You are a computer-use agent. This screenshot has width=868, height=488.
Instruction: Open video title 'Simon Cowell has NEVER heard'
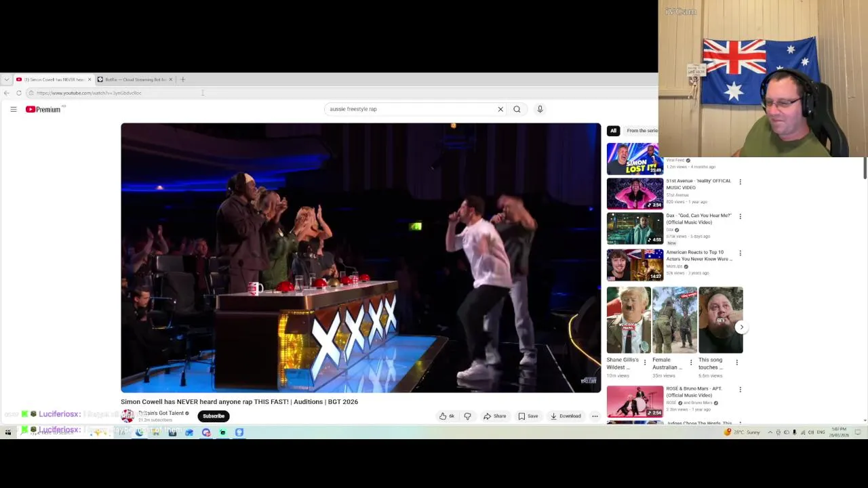click(x=239, y=402)
